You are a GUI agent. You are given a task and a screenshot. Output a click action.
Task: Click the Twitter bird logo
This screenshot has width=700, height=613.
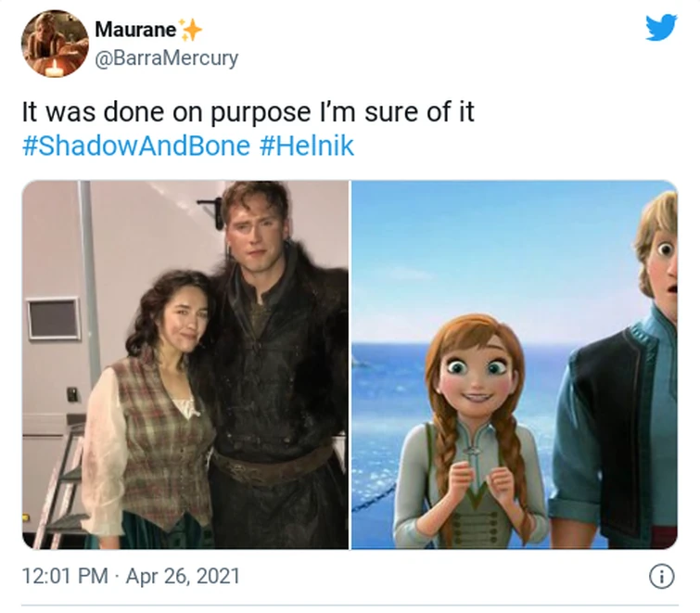point(662,27)
